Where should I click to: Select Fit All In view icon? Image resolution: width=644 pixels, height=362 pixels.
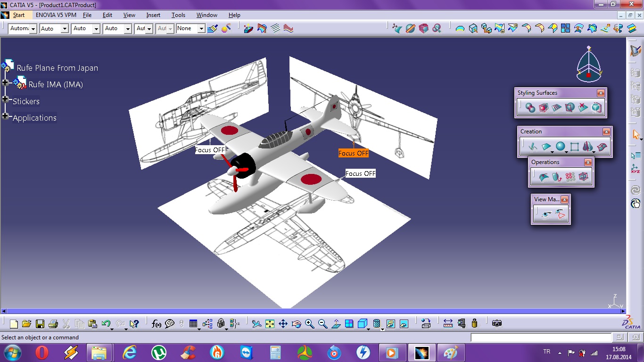click(270, 324)
